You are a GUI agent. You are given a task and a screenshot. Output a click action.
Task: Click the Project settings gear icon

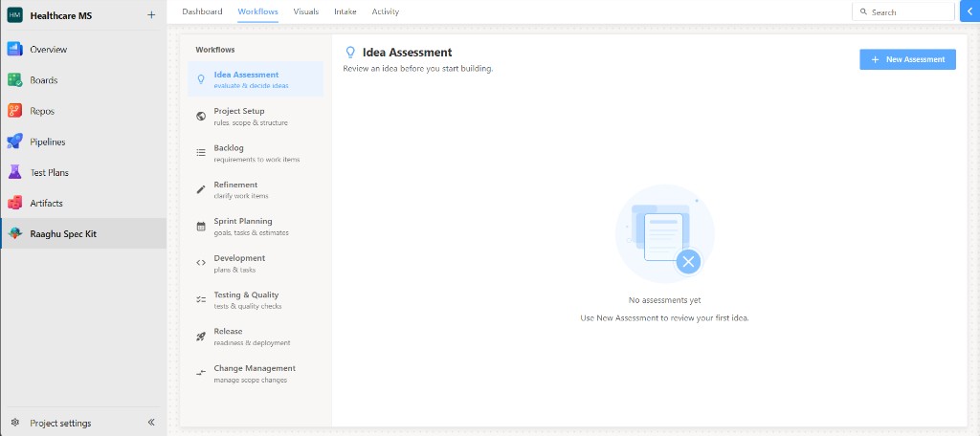click(x=15, y=423)
